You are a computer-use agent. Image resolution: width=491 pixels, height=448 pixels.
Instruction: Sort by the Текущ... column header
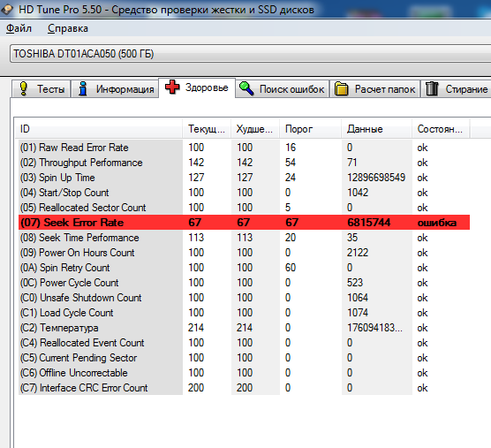[x=207, y=129]
